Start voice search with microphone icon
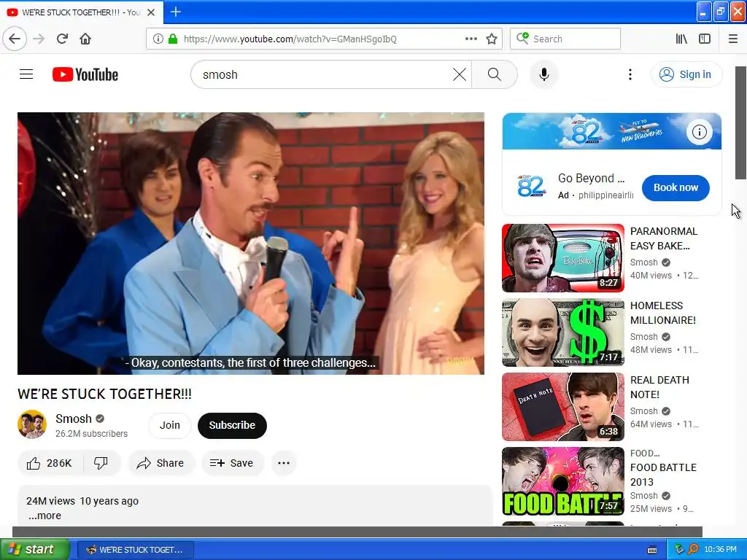The width and height of the screenshot is (747, 560). (x=543, y=74)
